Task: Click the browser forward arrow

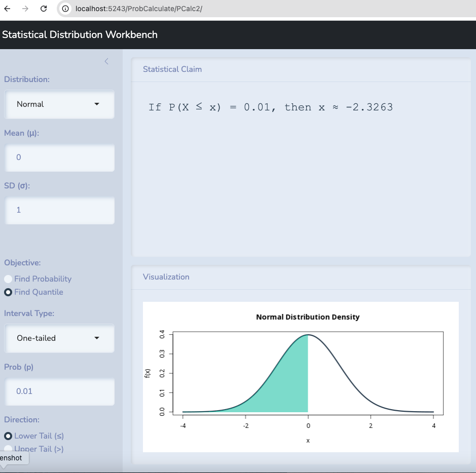Action: pyautogui.click(x=25, y=9)
